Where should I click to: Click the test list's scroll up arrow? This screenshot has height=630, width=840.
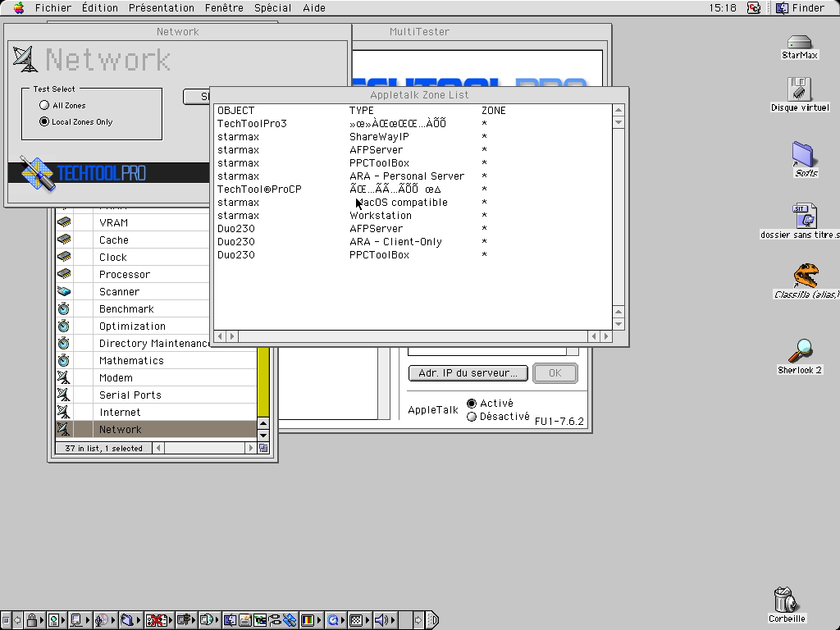click(263, 423)
